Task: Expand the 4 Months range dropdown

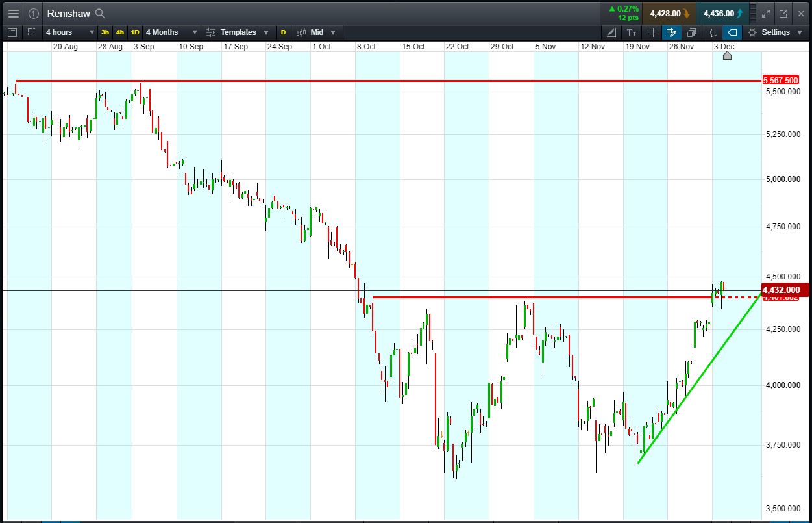Action: pos(171,32)
